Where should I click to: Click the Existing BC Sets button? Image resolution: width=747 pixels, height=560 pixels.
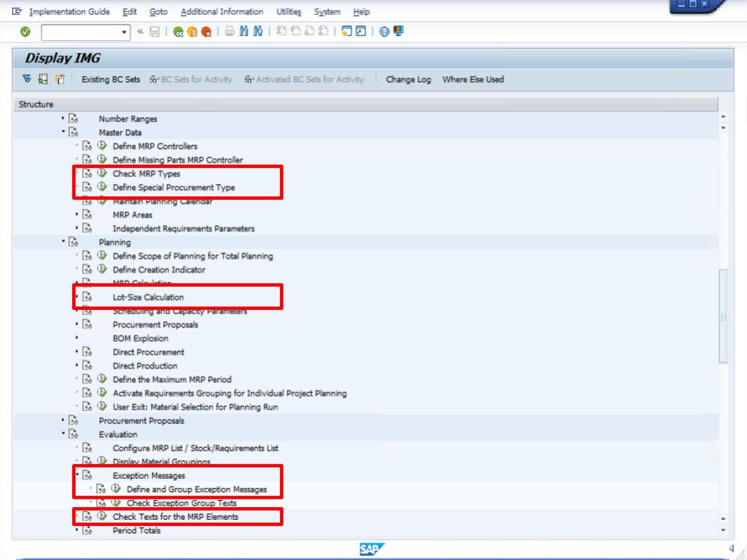(111, 80)
